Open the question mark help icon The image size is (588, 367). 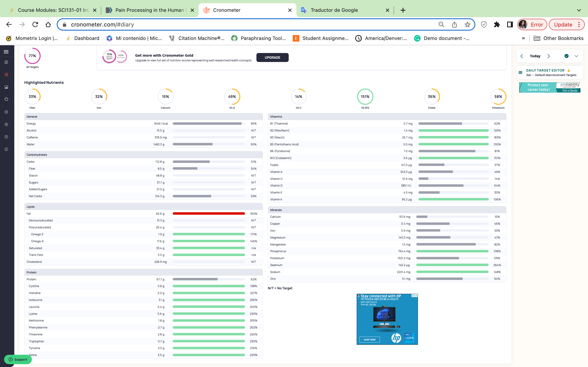coord(6,137)
